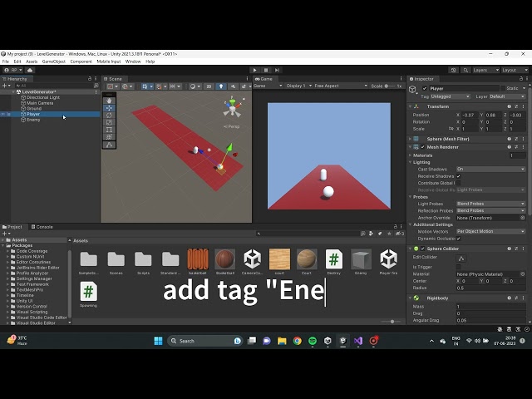Expand the Materials section
Viewport: 532px width, 399px height.
pyautogui.click(x=410, y=155)
